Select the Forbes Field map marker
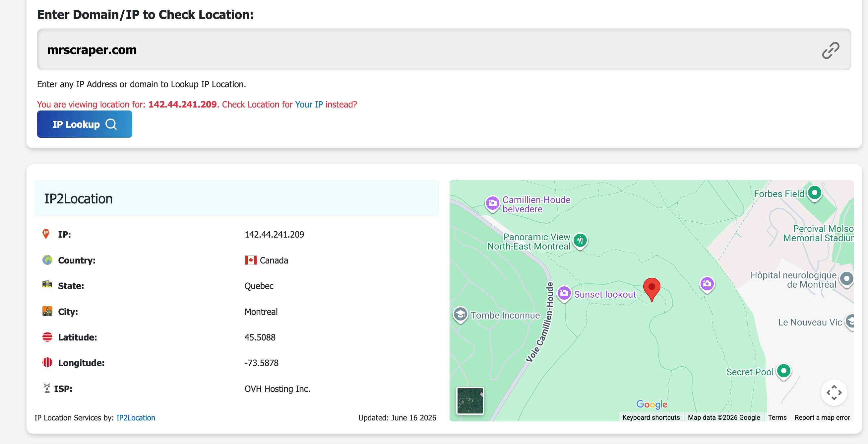 (x=815, y=193)
